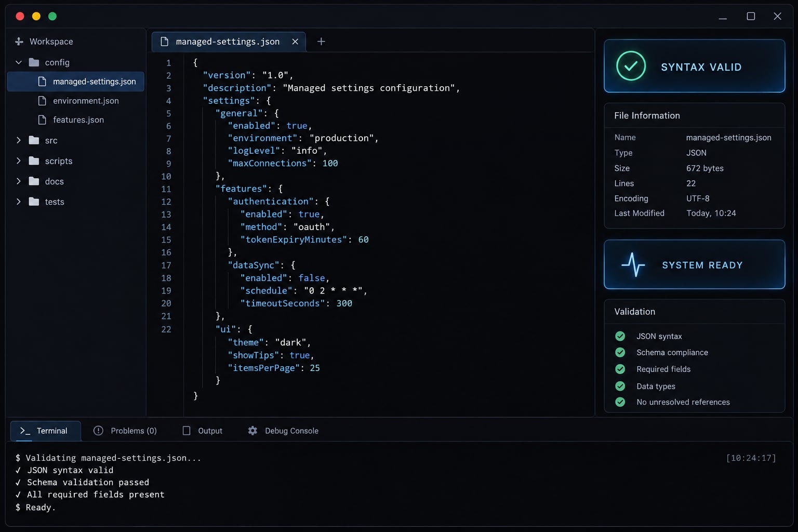Click the System Ready pulse icon
798x532 pixels.
tap(633, 264)
